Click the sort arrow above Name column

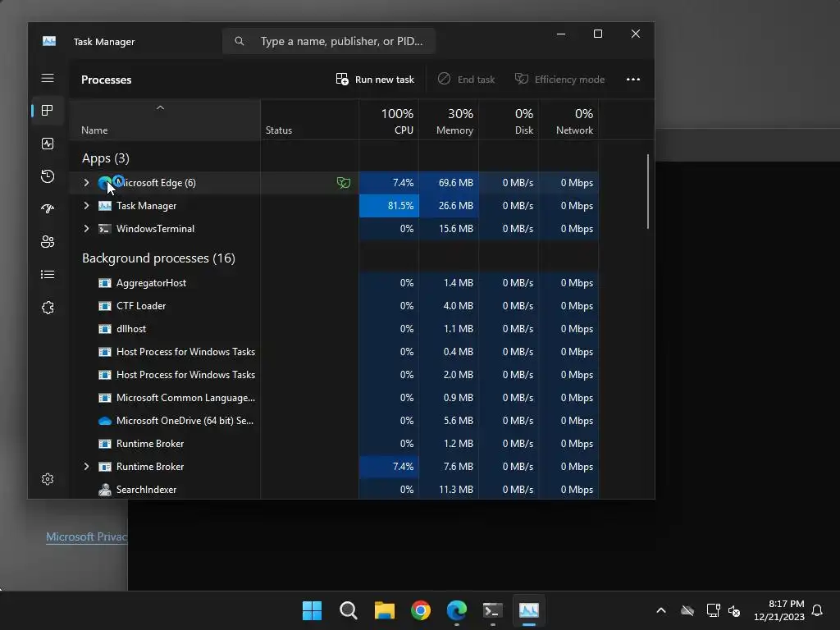tap(160, 107)
